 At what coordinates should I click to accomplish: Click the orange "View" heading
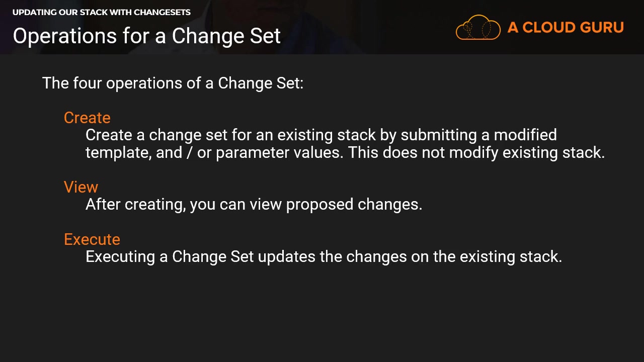[81, 187]
